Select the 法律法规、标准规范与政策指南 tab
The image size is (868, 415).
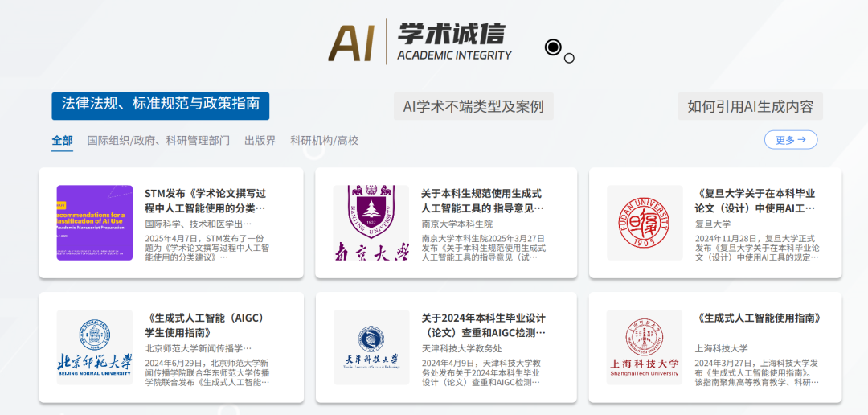[x=161, y=105]
